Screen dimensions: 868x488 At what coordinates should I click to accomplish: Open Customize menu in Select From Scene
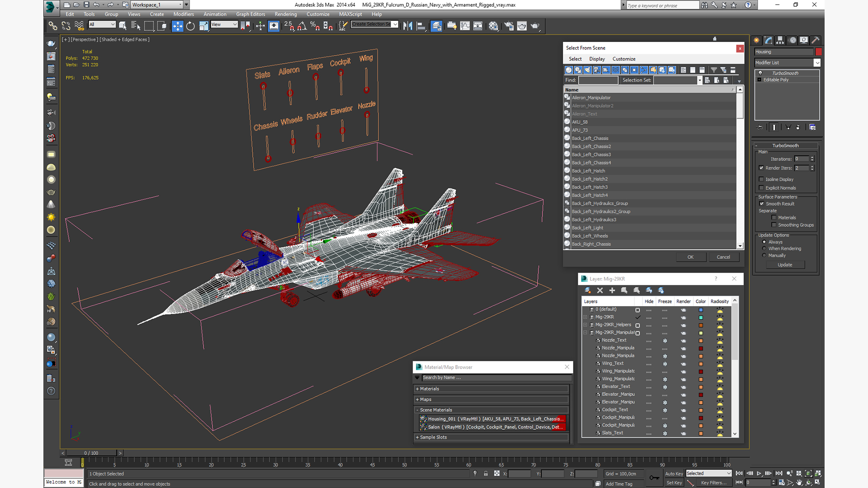pos(624,59)
